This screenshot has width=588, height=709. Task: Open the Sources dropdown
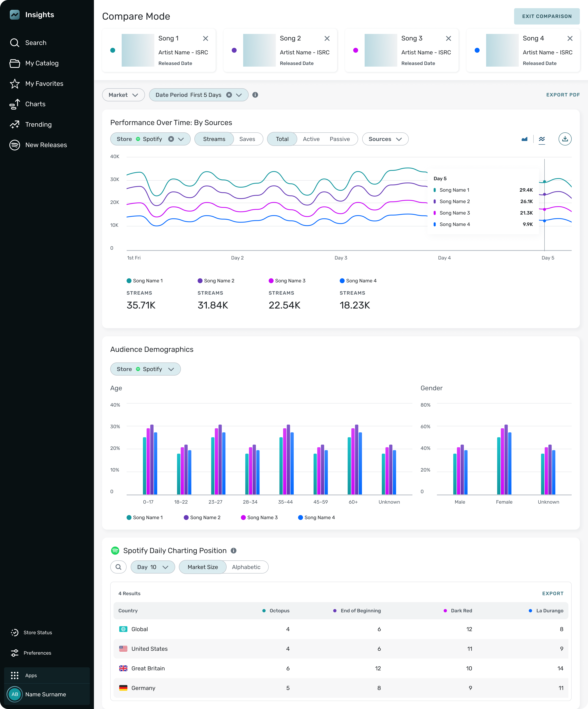coord(385,139)
